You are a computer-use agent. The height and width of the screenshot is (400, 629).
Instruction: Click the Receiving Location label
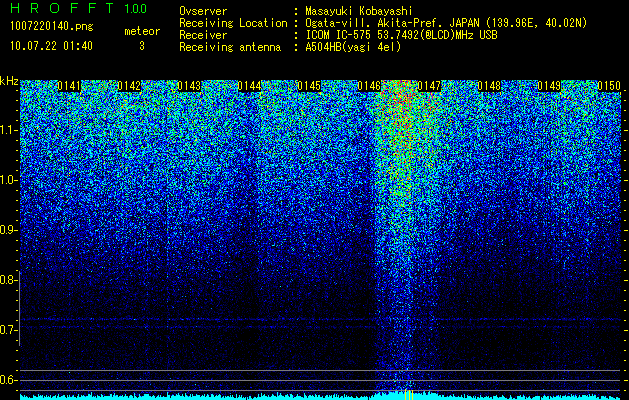[233, 23]
